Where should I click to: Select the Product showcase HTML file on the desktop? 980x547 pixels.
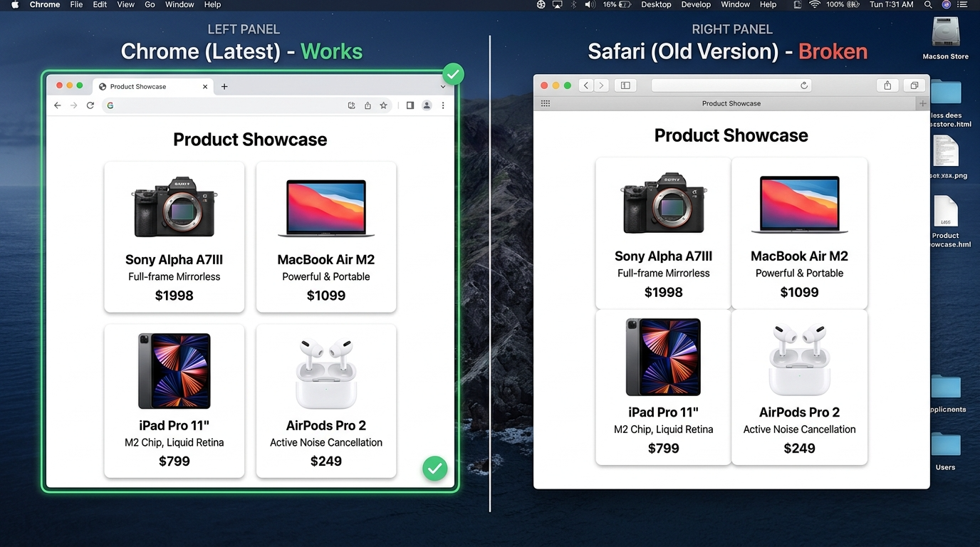pos(946,221)
